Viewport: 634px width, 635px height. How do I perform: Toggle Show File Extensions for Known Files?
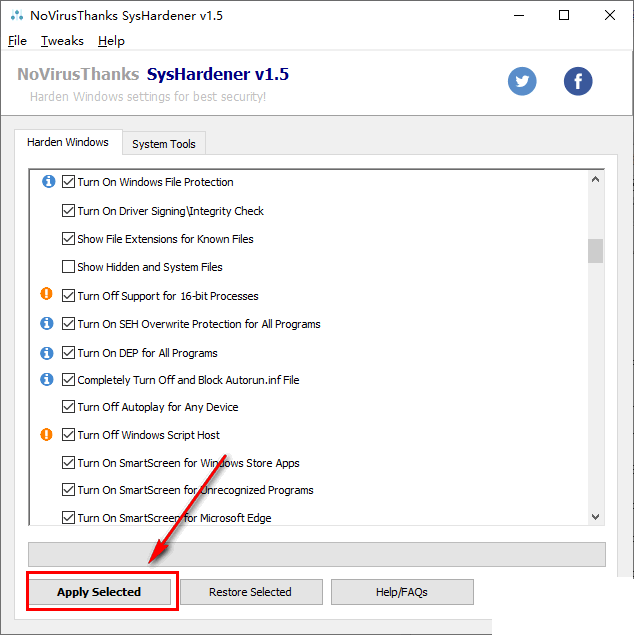click(x=68, y=239)
